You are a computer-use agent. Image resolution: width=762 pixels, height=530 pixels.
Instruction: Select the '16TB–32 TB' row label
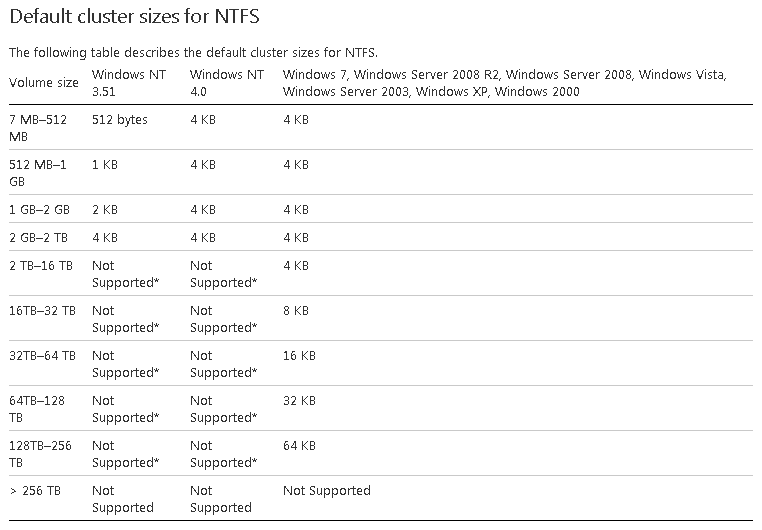(x=42, y=310)
